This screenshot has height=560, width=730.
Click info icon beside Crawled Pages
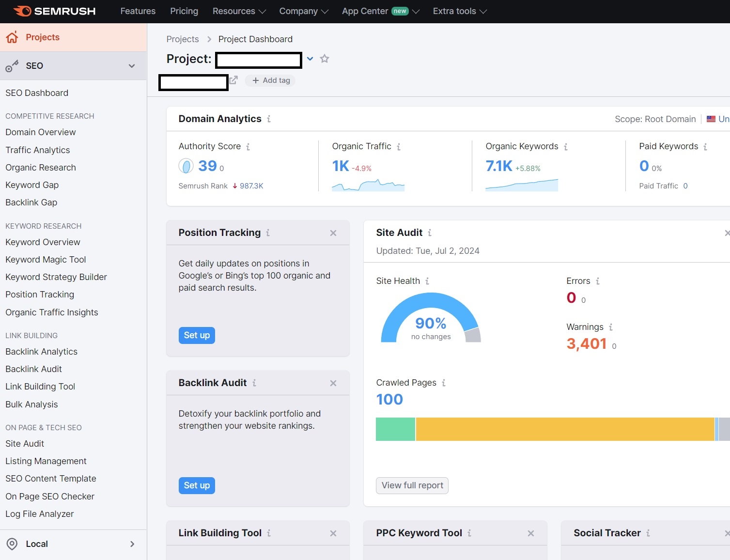pyautogui.click(x=444, y=383)
